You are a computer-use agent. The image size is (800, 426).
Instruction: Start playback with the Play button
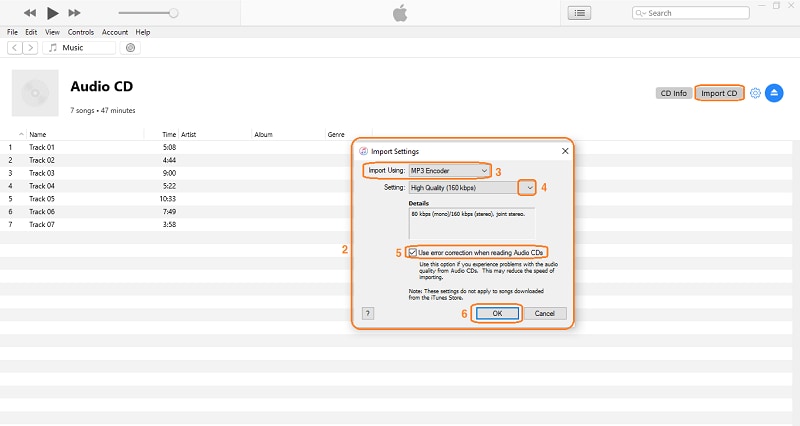coord(52,13)
